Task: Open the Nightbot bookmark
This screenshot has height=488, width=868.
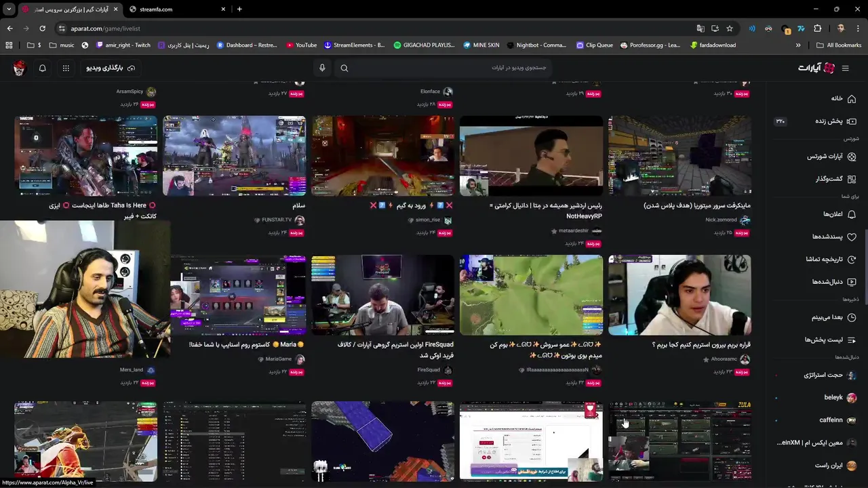Action: point(536,45)
